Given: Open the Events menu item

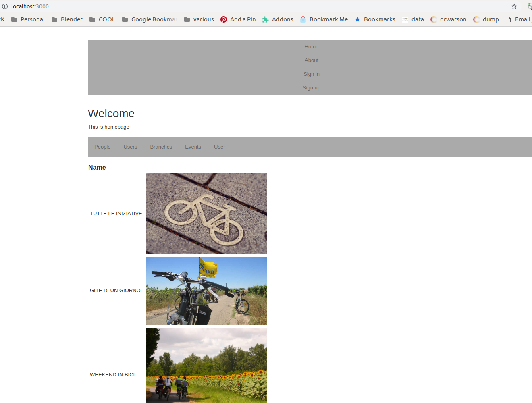Looking at the screenshot, I should pos(193,147).
